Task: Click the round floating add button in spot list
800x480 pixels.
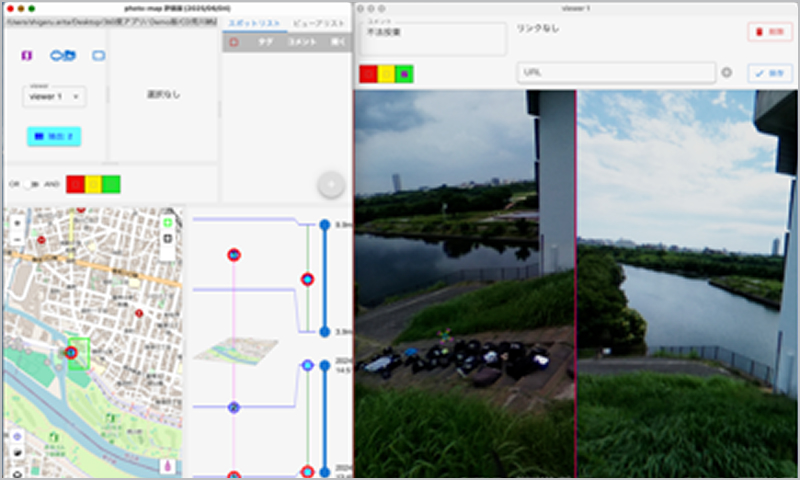Action: click(x=330, y=185)
